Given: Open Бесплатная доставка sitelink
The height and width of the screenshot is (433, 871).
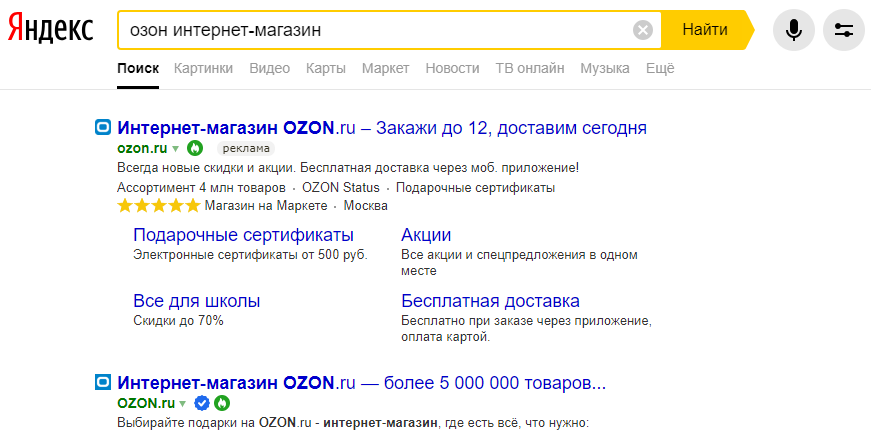Looking at the screenshot, I should pyautogui.click(x=490, y=301).
